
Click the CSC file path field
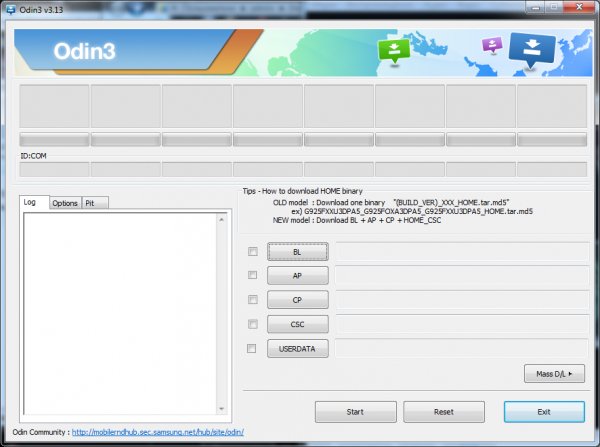pyautogui.click(x=462, y=324)
